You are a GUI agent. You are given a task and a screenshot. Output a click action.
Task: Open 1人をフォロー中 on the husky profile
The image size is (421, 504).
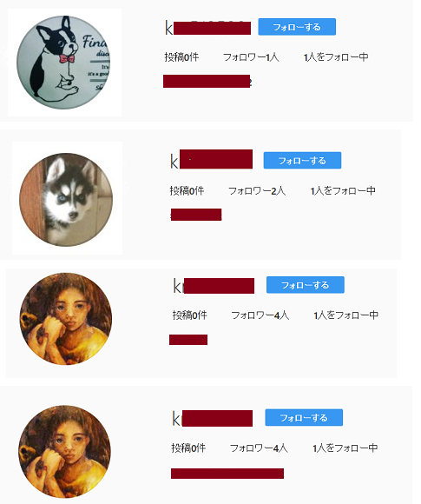point(343,191)
